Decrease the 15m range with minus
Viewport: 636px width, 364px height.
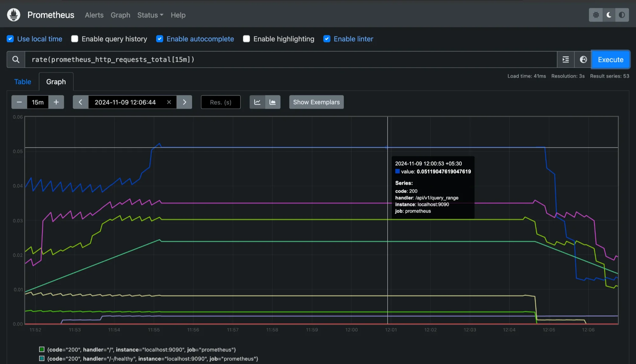point(19,102)
